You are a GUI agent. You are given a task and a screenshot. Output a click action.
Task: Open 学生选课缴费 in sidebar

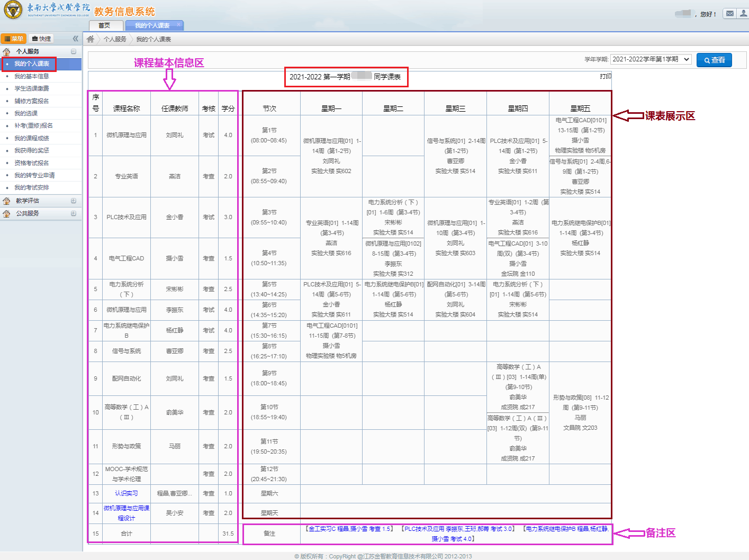click(32, 88)
